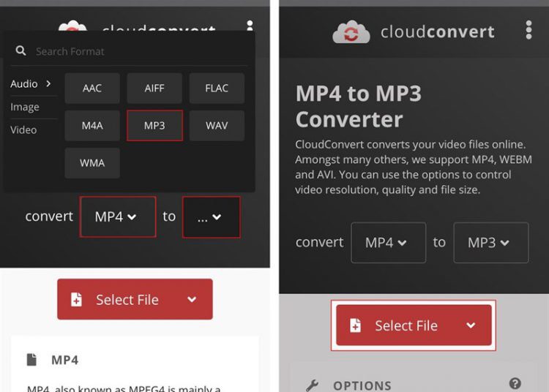Choose the FLAC format
549x392 pixels.
(217, 88)
